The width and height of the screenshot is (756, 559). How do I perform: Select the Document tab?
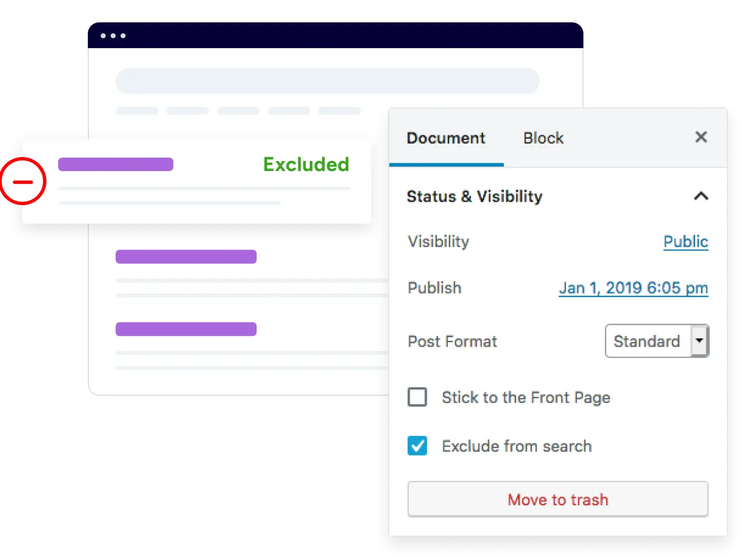click(x=446, y=138)
